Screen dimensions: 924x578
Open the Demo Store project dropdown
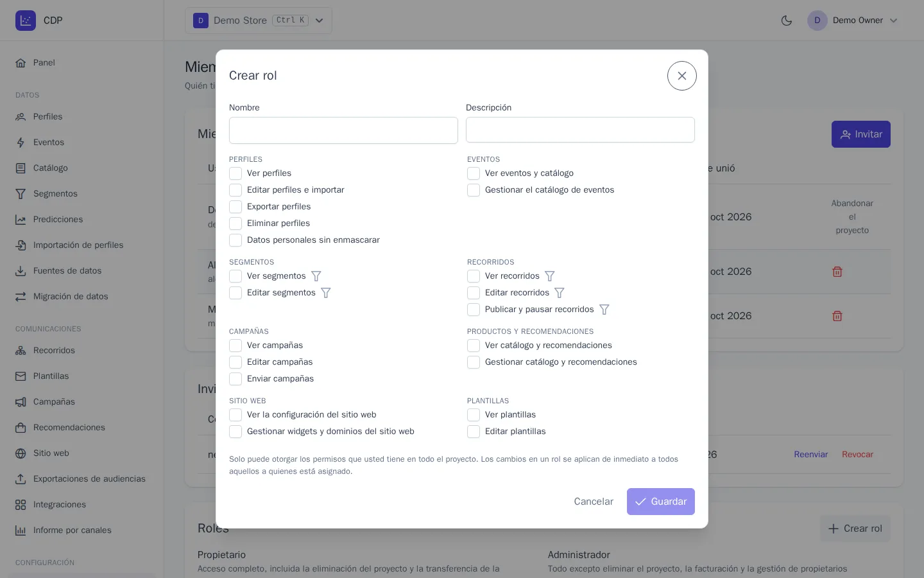(x=259, y=21)
